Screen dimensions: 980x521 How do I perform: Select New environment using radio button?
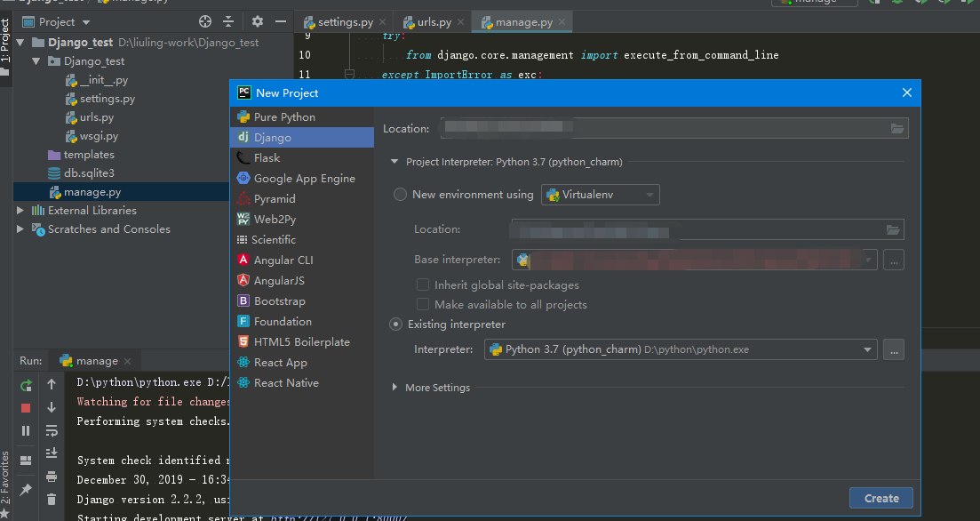(x=400, y=195)
